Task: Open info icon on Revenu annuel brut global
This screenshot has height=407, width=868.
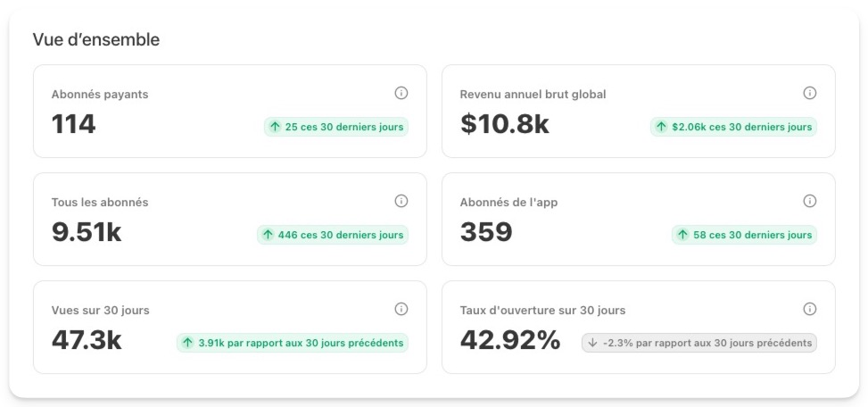Action: click(809, 93)
